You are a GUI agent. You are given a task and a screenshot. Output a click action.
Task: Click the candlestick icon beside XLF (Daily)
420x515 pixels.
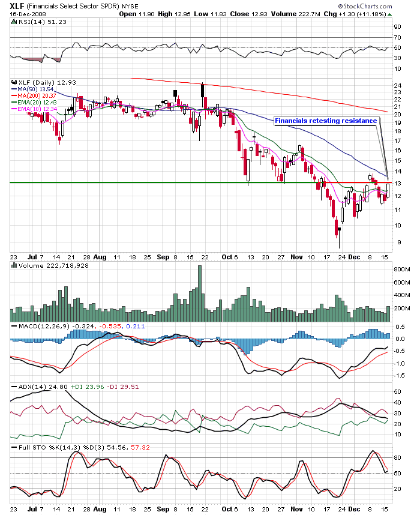pyautogui.click(x=14, y=82)
